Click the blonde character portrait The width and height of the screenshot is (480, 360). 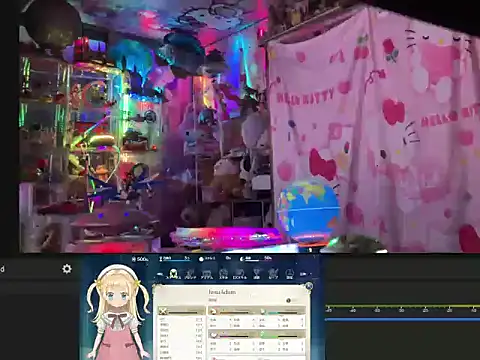point(117,312)
